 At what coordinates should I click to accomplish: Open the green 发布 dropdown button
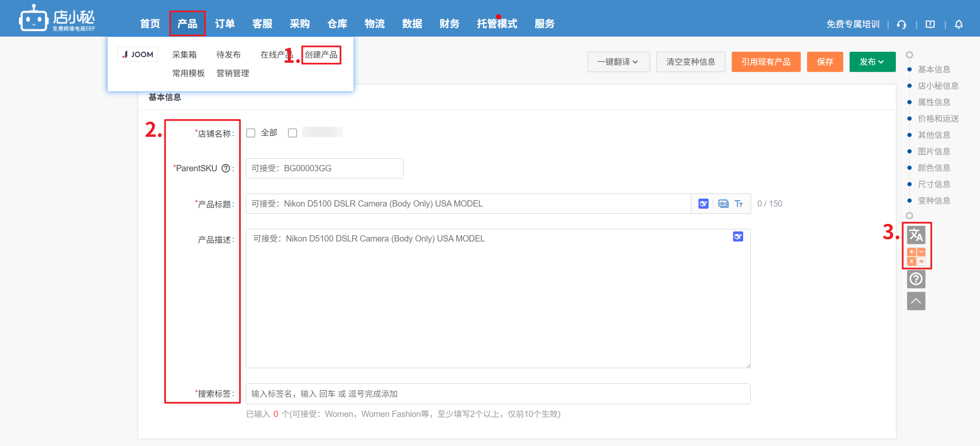872,62
